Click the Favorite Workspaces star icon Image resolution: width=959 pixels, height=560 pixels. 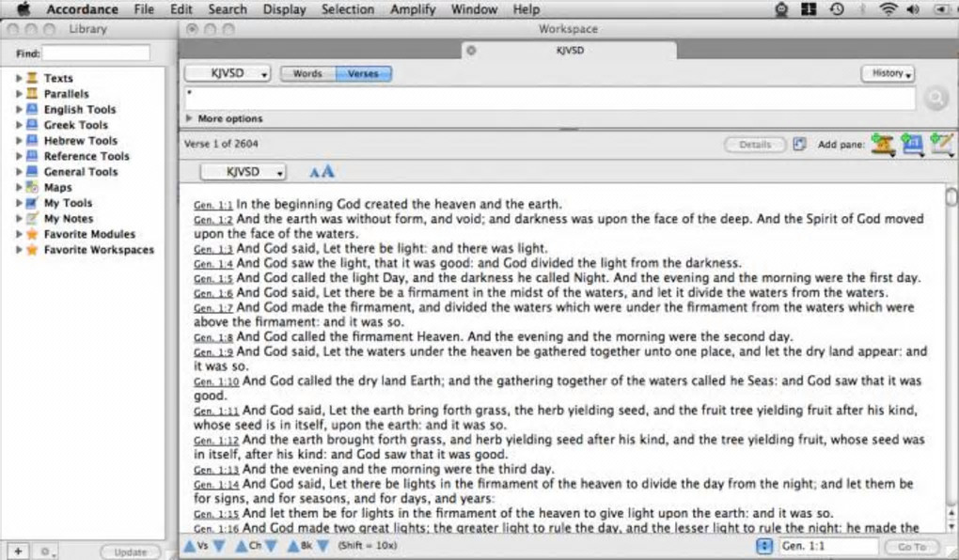pyautogui.click(x=32, y=249)
